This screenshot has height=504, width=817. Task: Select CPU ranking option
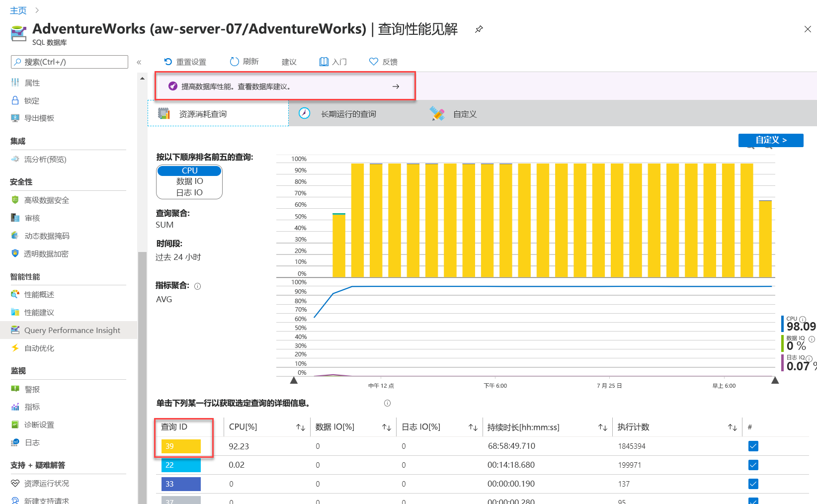(189, 170)
